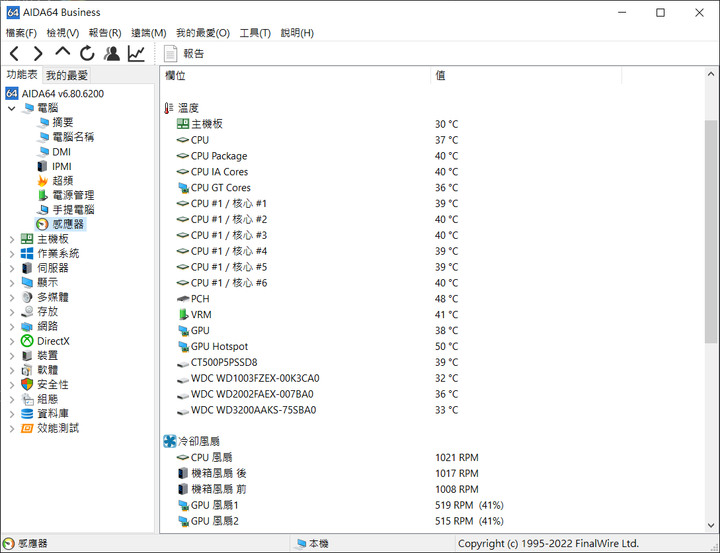Open the 工具(T) menu
This screenshot has width=720, height=553.
coord(255,33)
